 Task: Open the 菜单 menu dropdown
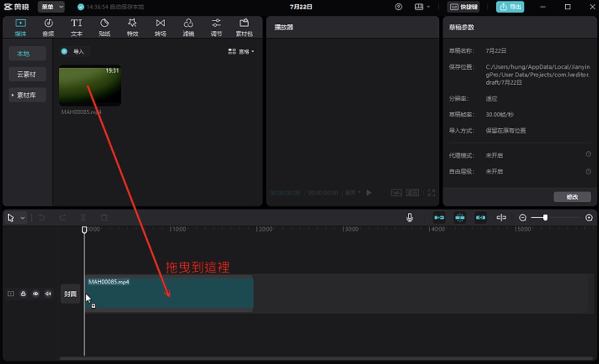51,7
